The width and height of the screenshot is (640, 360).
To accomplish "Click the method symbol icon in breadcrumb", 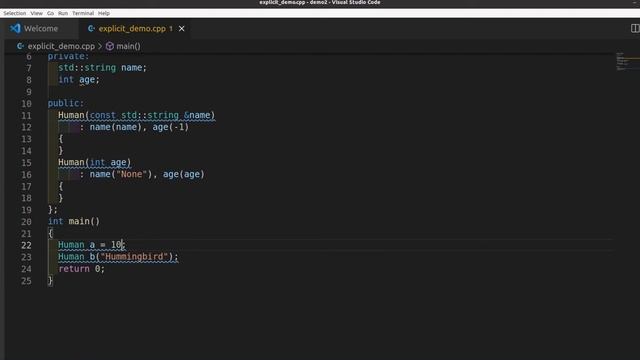I will [x=110, y=46].
